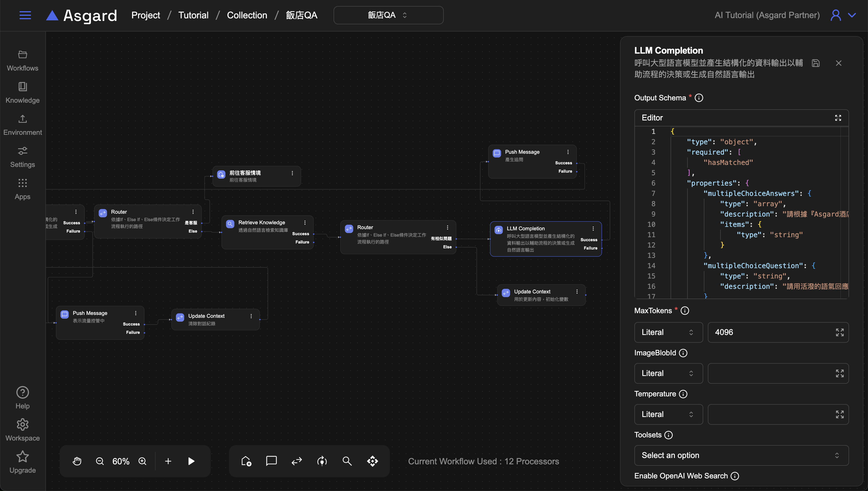Zoom in the workflow canvas

(x=142, y=461)
